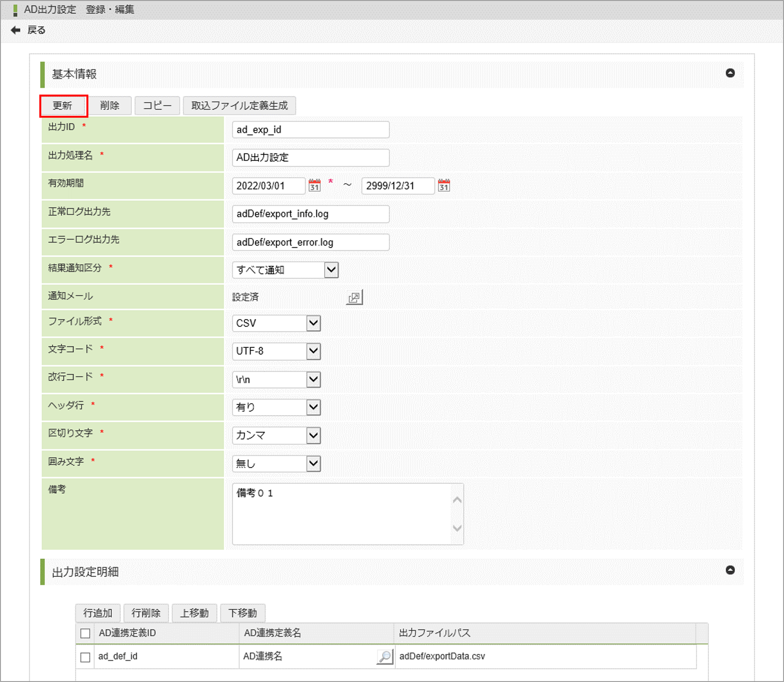Image resolution: width=784 pixels, height=682 pixels.
Task: Collapse the 基本情報 section
Action: click(x=730, y=73)
